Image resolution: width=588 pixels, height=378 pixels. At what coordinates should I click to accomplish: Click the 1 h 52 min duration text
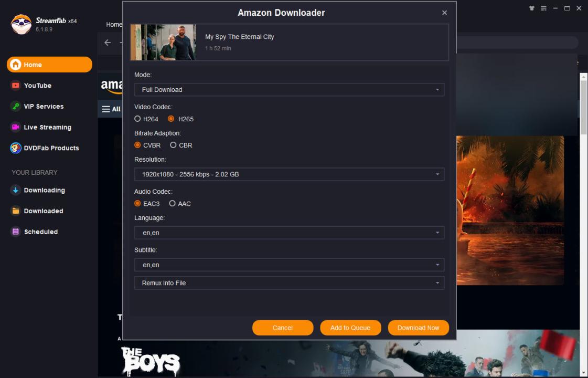[x=218, y=48]
